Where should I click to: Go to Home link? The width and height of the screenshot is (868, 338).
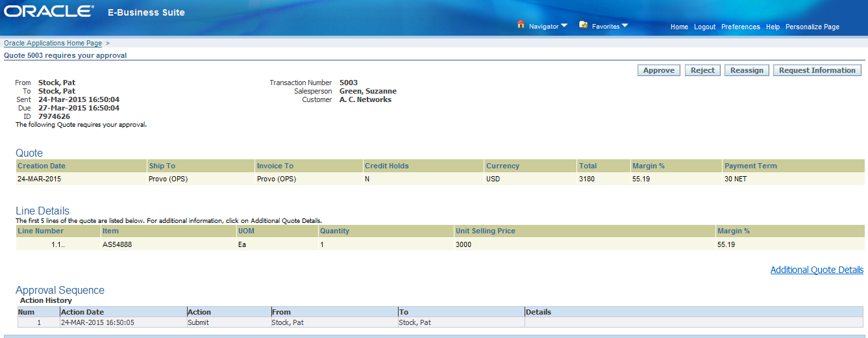coord(679,27)
